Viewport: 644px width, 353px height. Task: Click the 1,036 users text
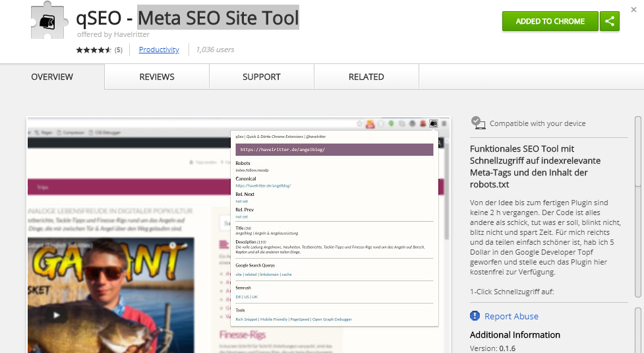(215, 49)
